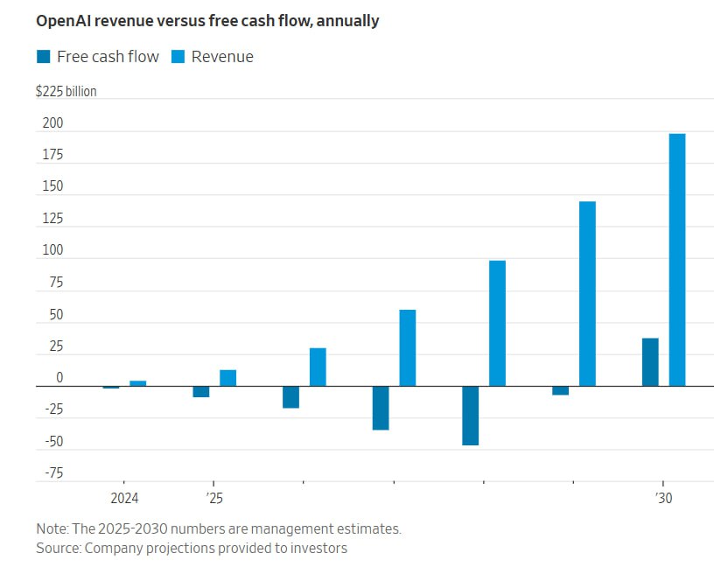
Task: Click the Revenue legend color swatch
Action: [178, 57]
